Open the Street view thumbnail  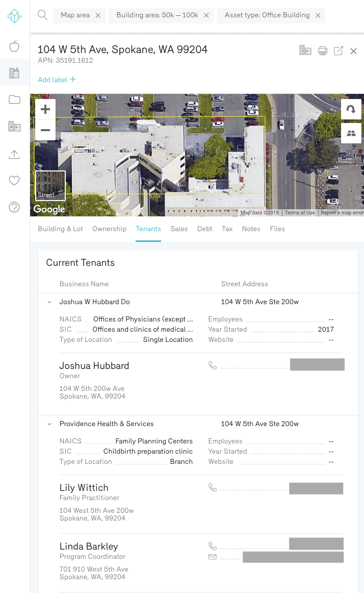[50, 185]
